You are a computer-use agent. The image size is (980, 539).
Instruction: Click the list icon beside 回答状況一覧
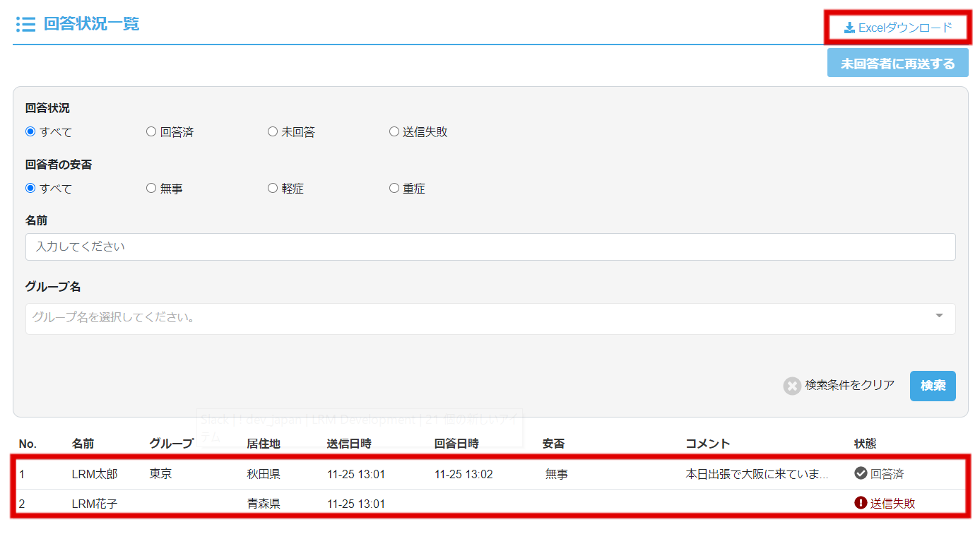point(25,25)
